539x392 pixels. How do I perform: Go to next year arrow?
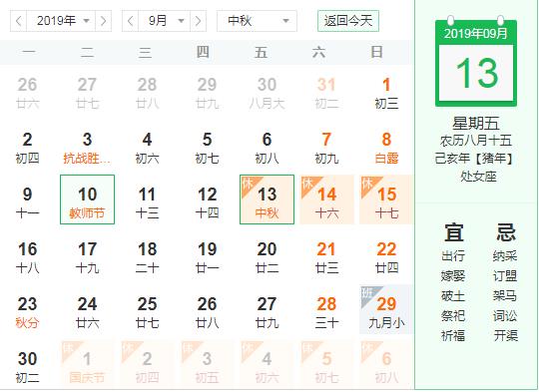103,21
